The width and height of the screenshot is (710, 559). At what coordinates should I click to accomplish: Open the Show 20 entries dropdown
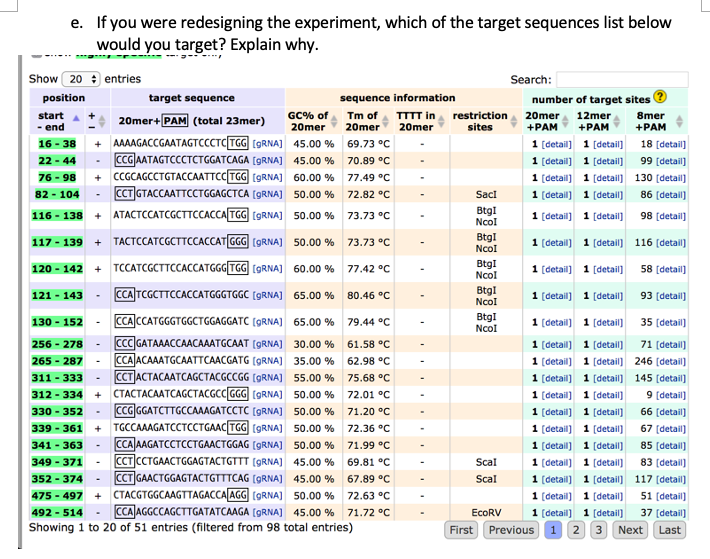coord(81,79)
